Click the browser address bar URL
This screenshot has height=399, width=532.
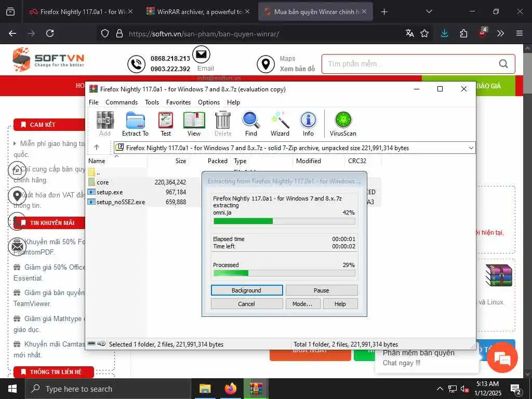pos(204,34)
